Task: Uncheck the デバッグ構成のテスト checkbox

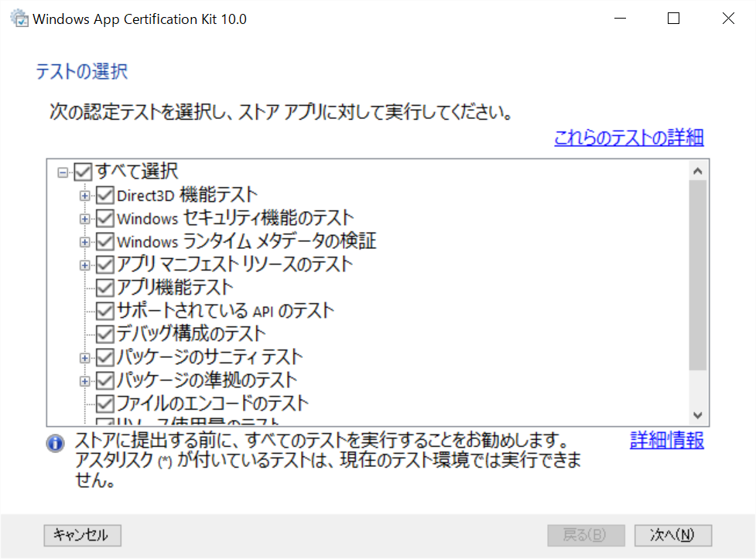Action: point(104,334)
